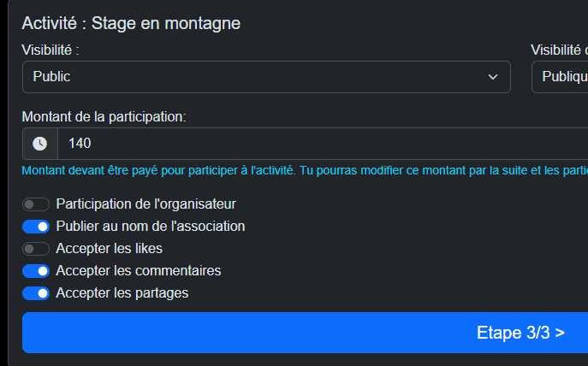Click the "Montant de la participation" field label

pyautogui.click(x=104, y=115)
